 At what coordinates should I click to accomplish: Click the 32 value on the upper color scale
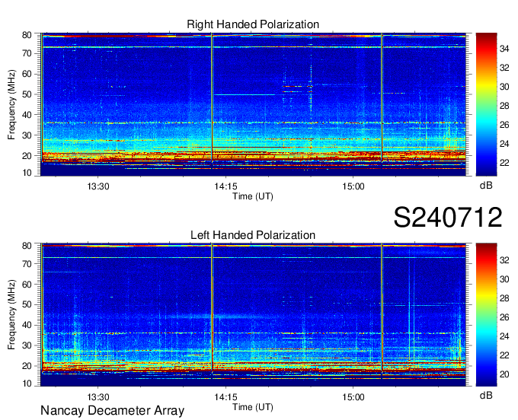pyautogui.click(x=504, y=68)
